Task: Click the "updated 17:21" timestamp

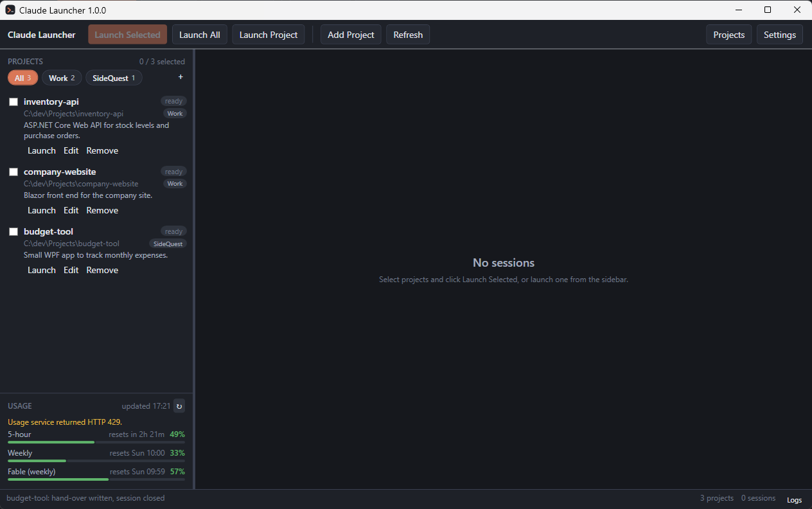Action: tap(146, 406)
